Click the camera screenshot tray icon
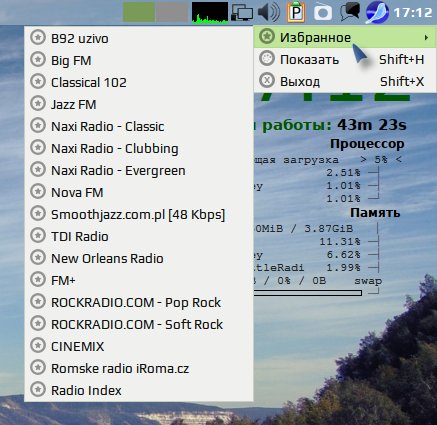This screenshot has width=437, height=425. point(323,13)
